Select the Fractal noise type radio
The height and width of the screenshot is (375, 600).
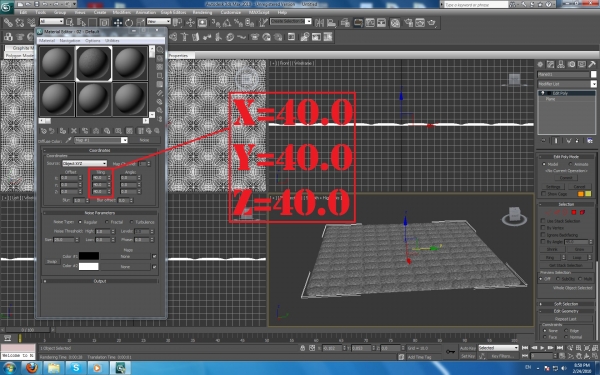coord(107,222)
